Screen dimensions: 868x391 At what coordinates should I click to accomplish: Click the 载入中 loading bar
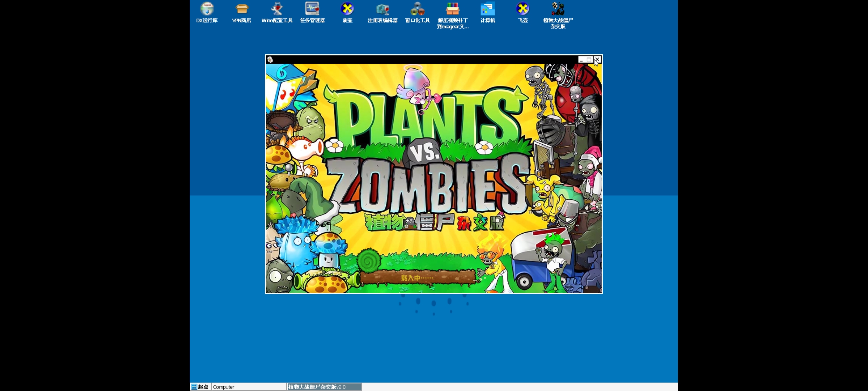pyautogui.click(x=417, y=278)
